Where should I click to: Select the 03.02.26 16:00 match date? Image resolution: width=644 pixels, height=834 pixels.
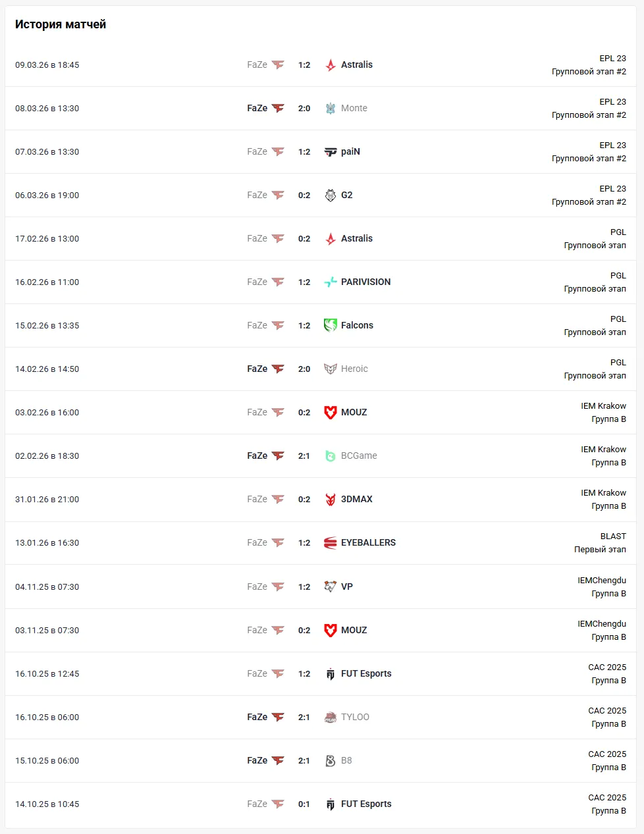(x=47, y=413)
